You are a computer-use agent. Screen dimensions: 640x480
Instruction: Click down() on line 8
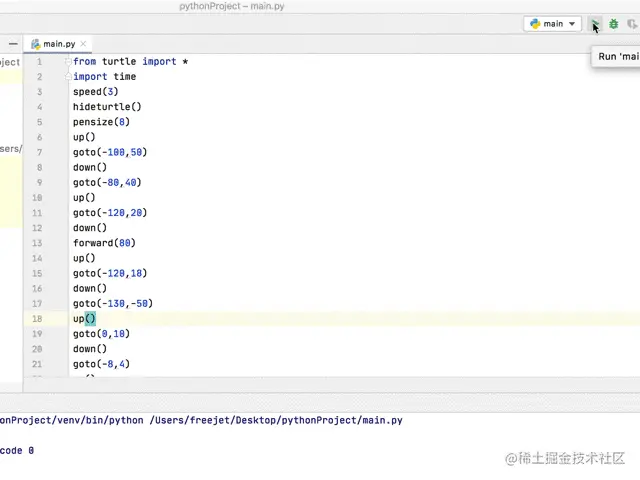coord(90,167)
